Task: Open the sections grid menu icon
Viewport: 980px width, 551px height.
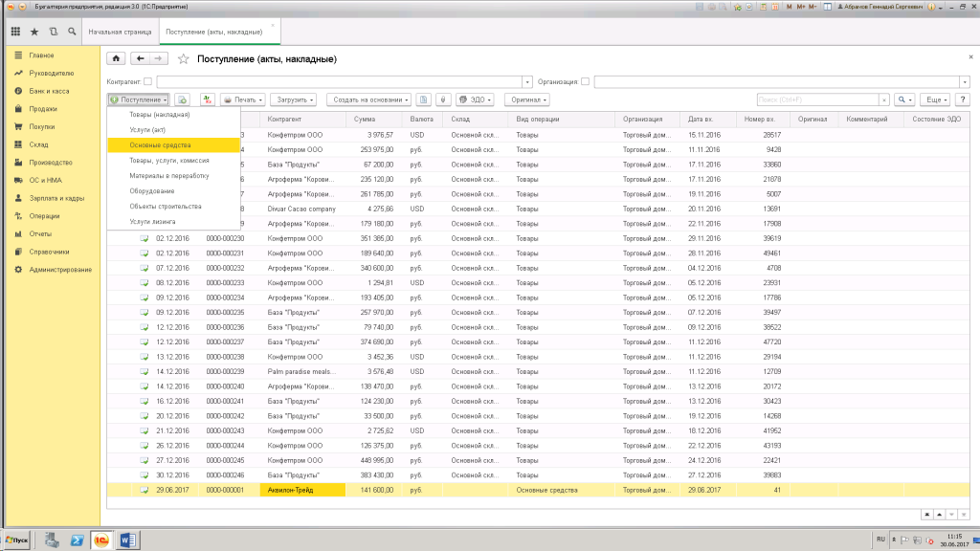Action: click(x=15, y=32)
